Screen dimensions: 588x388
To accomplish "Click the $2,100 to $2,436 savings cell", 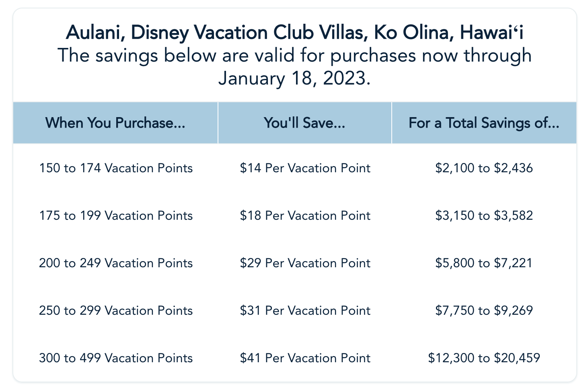I will coord(484,168).
